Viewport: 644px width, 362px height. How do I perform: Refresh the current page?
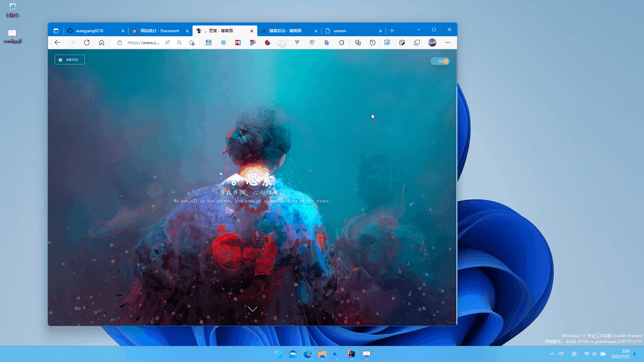[x=87, y=43]
